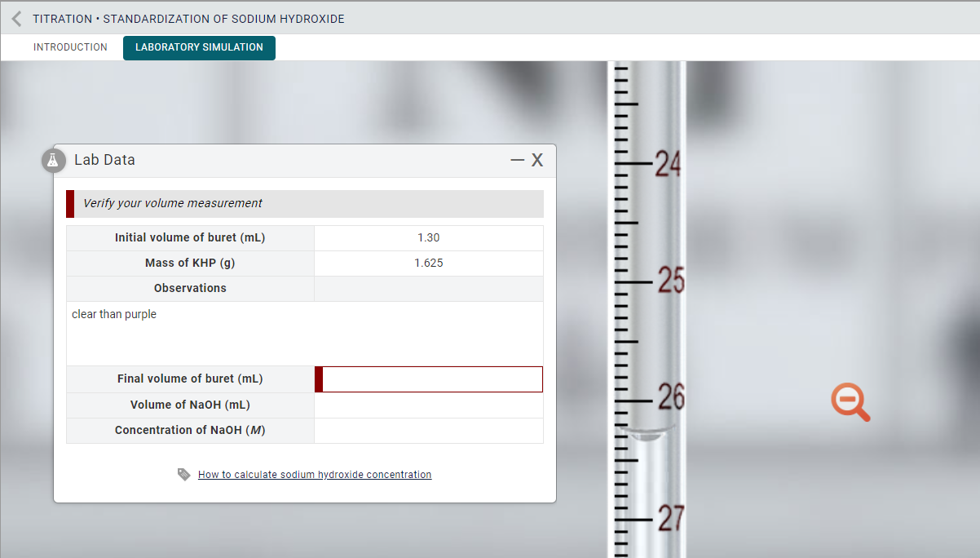
Task: Select the Initial volume value 1.30
Action: point(430,237)
